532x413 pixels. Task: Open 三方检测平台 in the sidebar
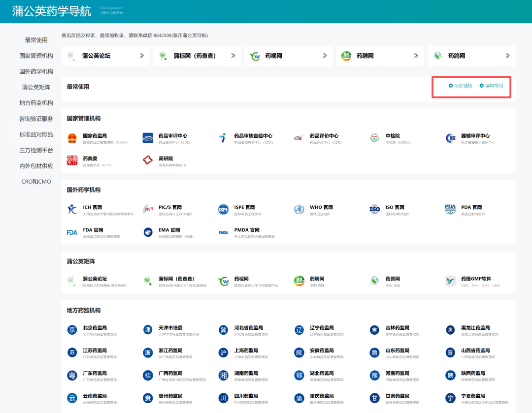point(36,150)
